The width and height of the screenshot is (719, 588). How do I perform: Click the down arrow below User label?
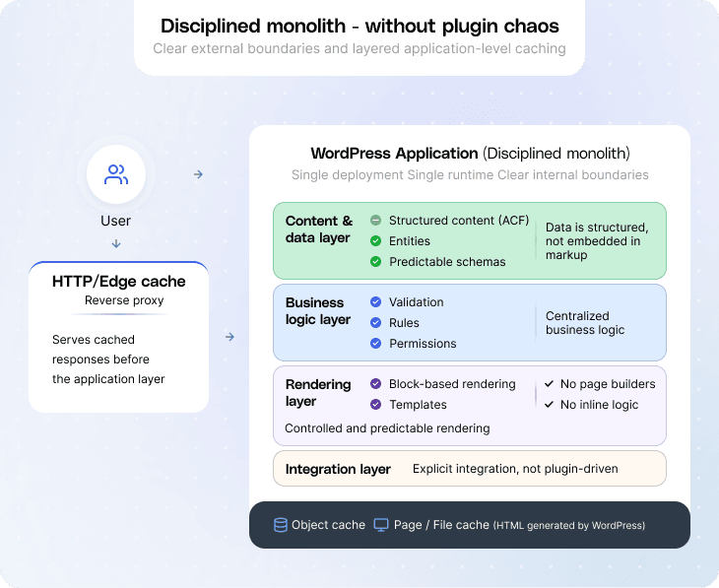(116, 243)
